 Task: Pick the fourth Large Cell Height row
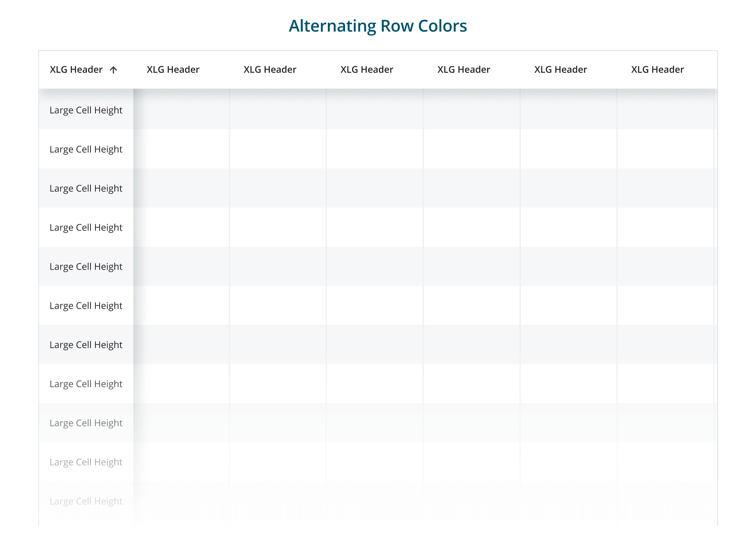tap(86, 227)
